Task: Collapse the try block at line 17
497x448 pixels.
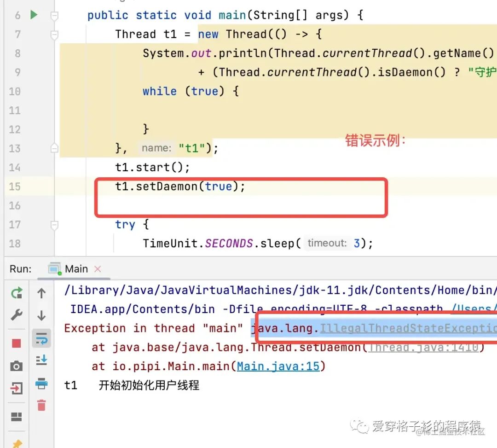Action: point(54,224)
